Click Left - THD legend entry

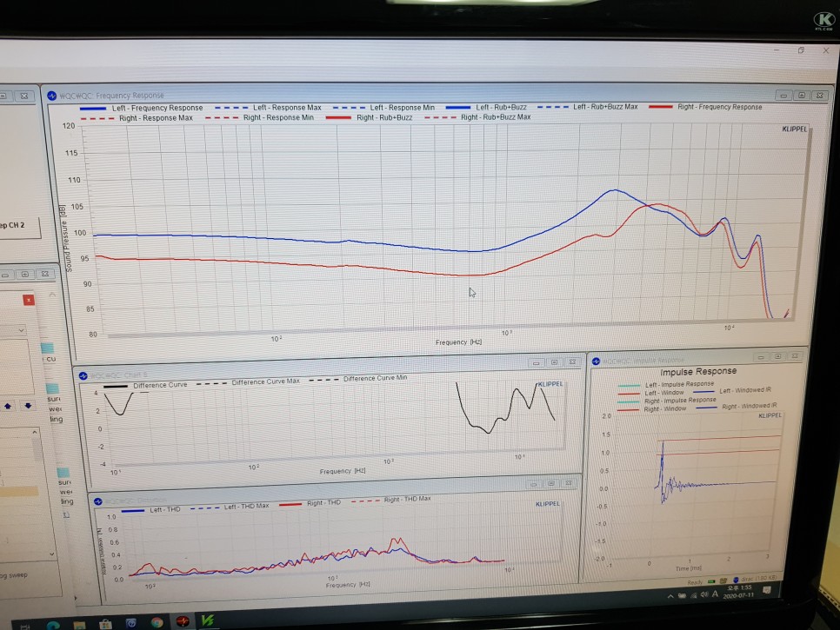coord(151,510)
